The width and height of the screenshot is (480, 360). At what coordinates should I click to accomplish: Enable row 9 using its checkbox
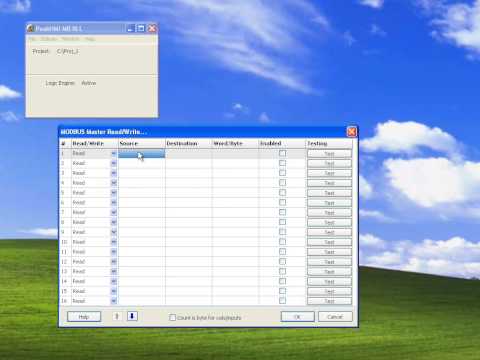click(x=282, y=232)
